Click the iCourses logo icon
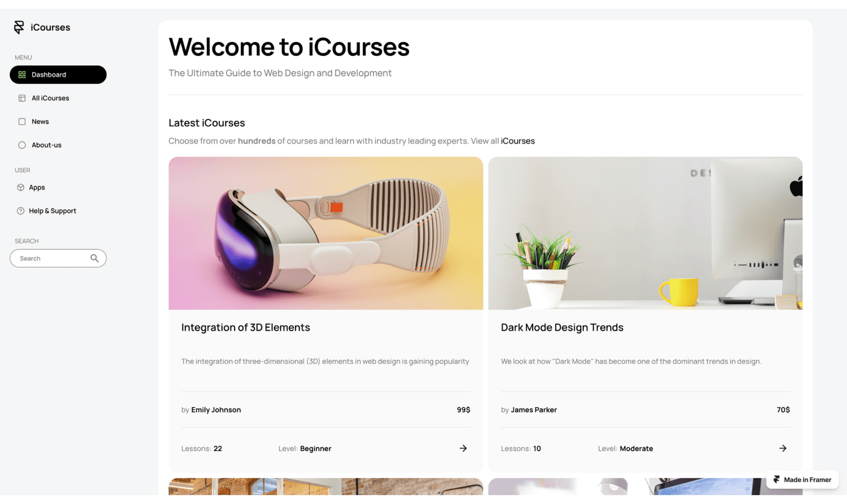 19,27
